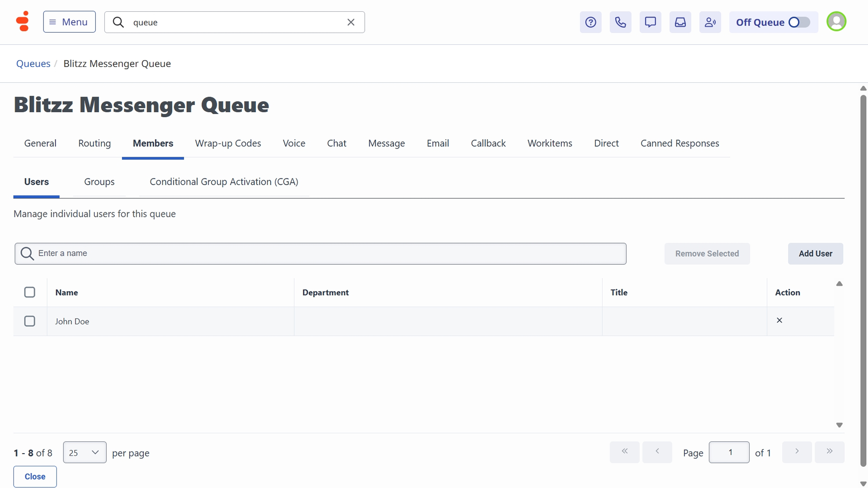Viewport: 868px width, 488px height.
Task: Open the user profile avatar
Action: click(x=836, y=22)
